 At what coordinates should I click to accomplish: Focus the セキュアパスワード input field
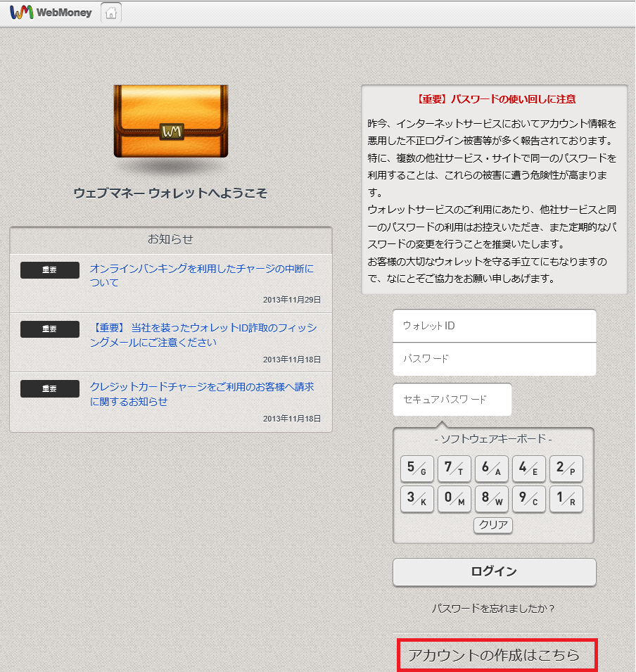point(452,400)
